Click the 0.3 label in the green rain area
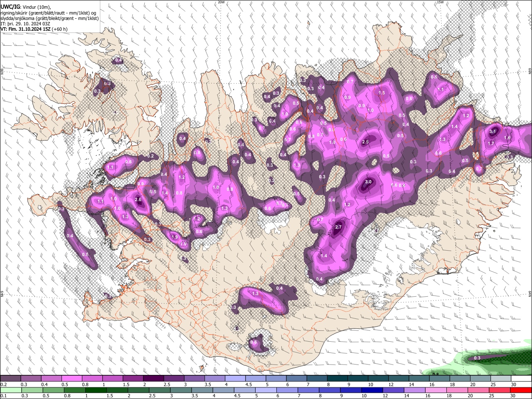 [477, 358]
